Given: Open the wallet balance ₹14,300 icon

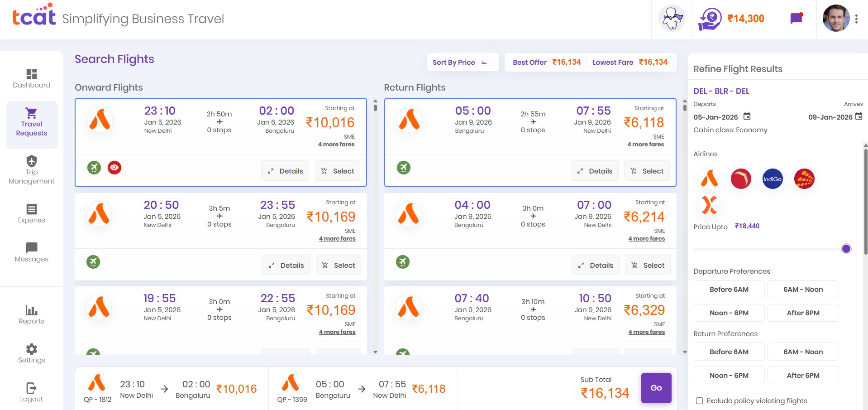Looking at the screenshot, I should click(710, 19).
